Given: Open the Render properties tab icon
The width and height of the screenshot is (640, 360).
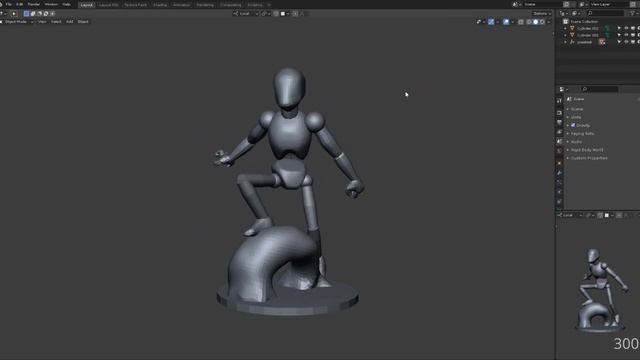Looking at the screenshot, I should [559, 113].
